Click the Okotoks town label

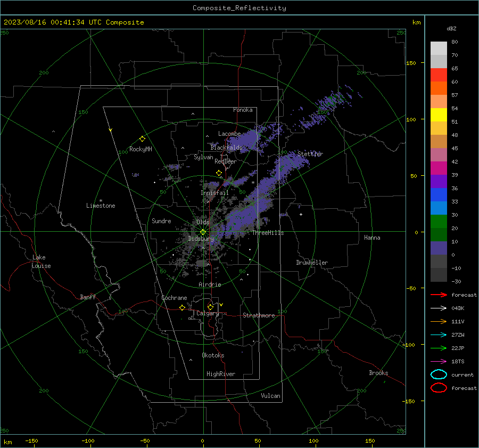213,355
